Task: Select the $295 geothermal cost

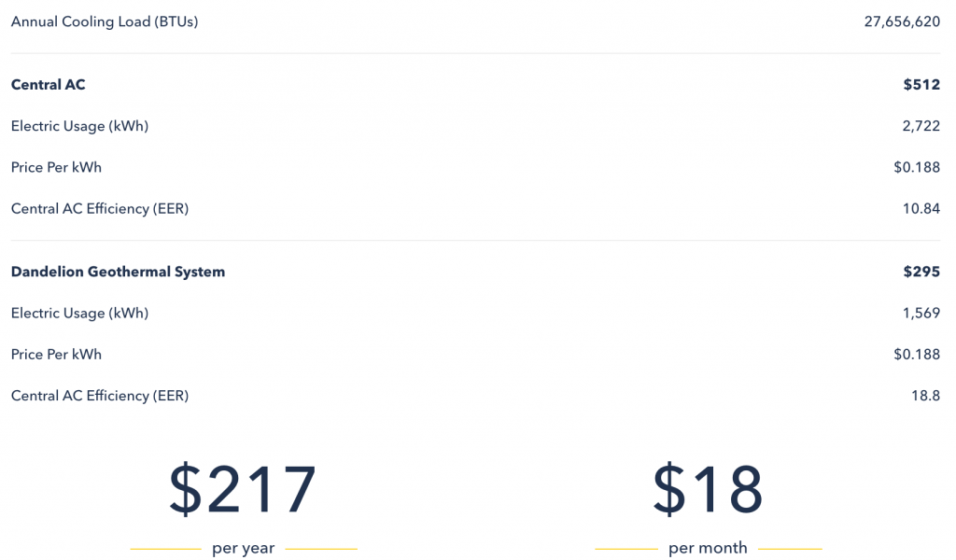Action: [x=921, y=272]
